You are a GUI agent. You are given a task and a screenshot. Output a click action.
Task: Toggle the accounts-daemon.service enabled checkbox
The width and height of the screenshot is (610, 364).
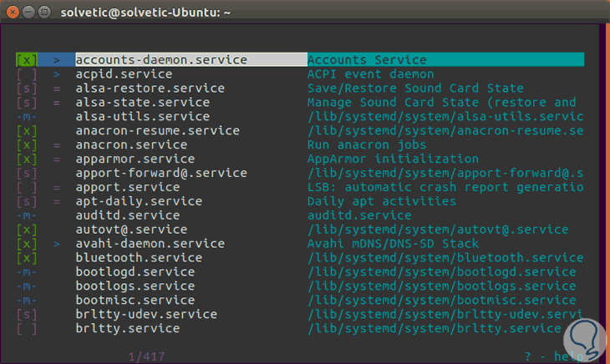[27, 60]
